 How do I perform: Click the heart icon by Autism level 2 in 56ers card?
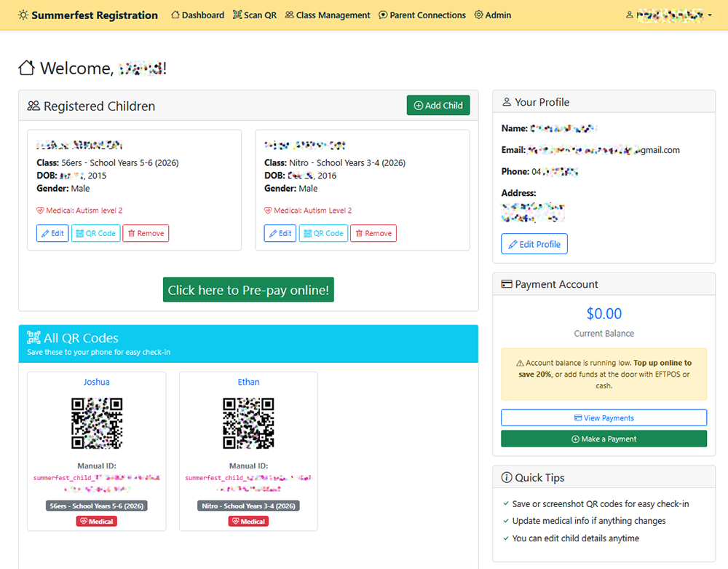(x=40, y=211)
